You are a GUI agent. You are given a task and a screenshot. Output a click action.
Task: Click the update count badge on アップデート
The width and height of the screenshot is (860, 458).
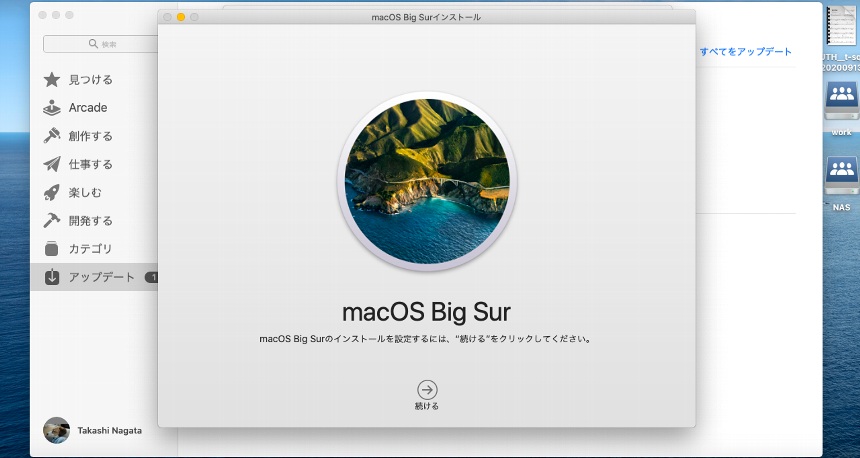pyautogui.click(x=151, y=278)
